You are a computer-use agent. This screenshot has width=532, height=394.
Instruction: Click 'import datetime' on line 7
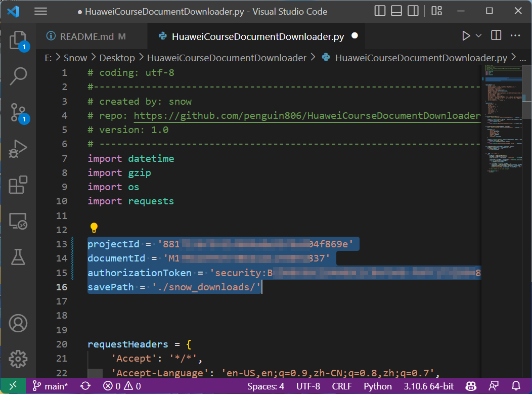coord(130,158)
